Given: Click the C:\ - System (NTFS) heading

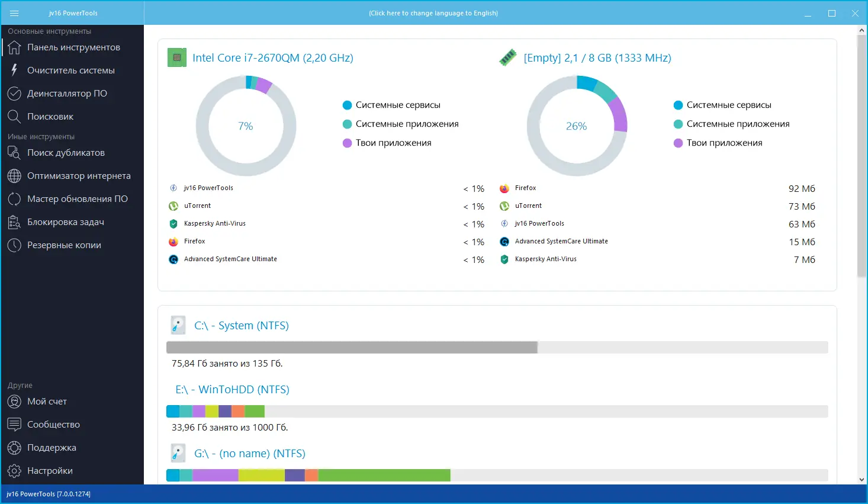Looking at the screenshot, I should [242, 326].
